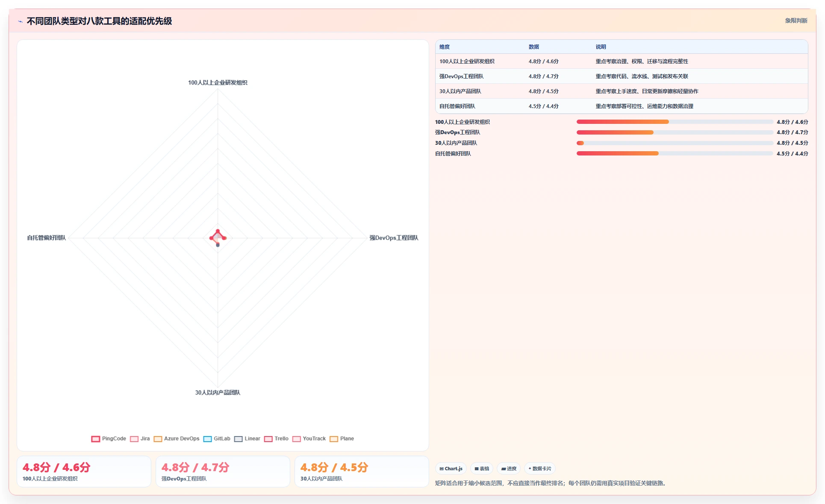Screen dimensions: 825x504
Task: Open the 4.8分 / 4.6分 data card
Action: [84, 472]
